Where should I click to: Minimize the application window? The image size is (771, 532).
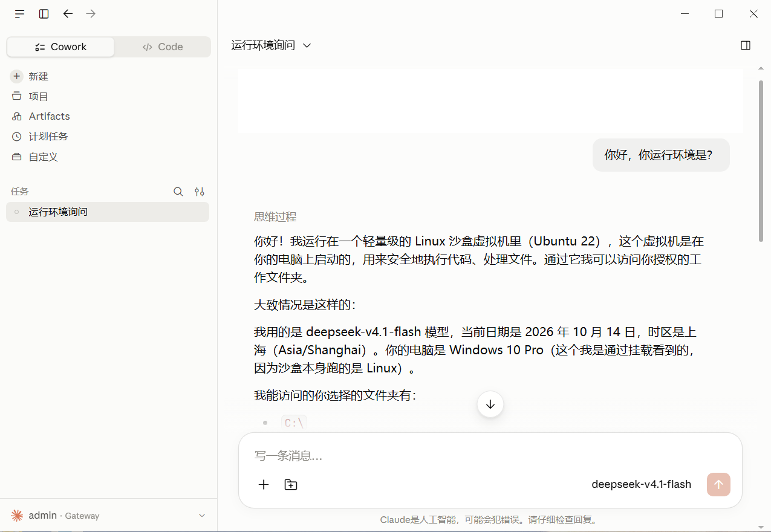click(685, 13)
